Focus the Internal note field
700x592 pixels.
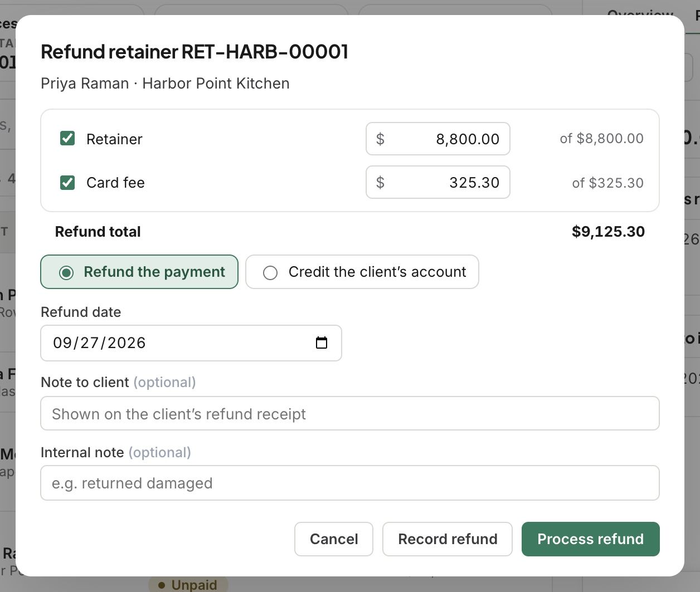pos(350,483)
